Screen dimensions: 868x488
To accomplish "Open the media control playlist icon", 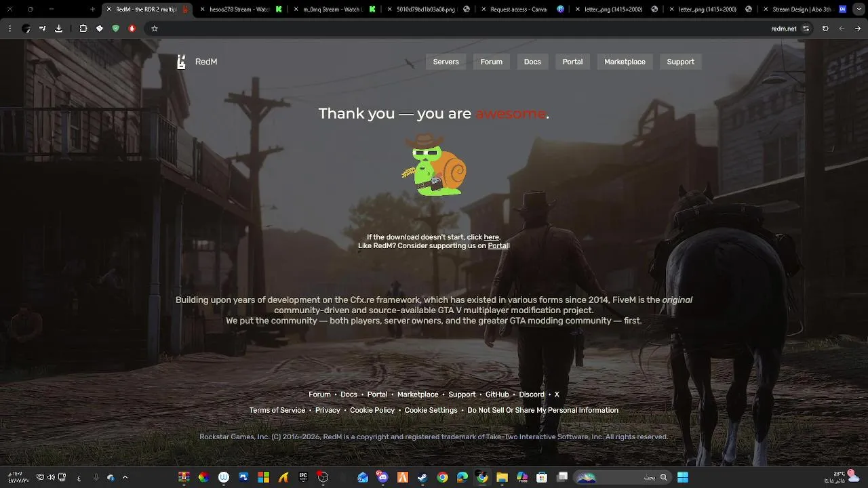I will point(42,28).
